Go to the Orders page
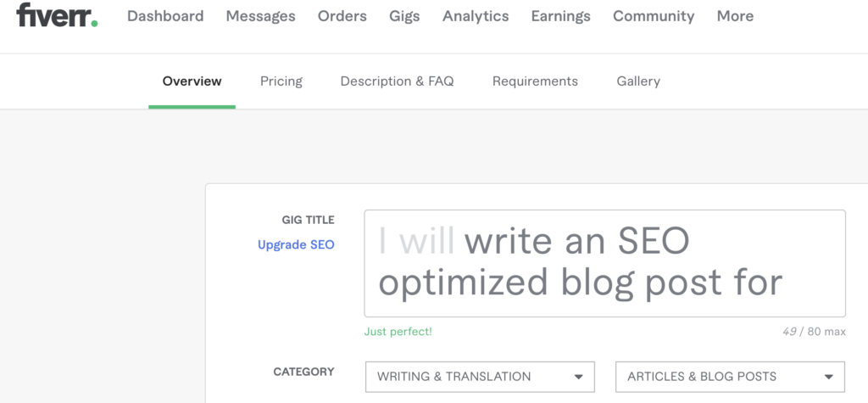868x403 pixels. [x=342, y=16]
